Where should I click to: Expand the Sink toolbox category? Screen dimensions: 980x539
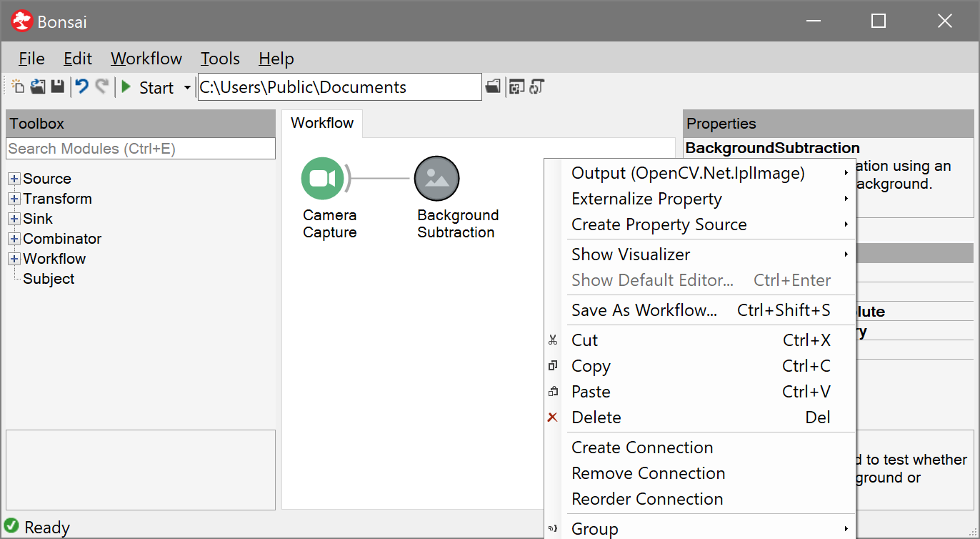tap(14, 219)
